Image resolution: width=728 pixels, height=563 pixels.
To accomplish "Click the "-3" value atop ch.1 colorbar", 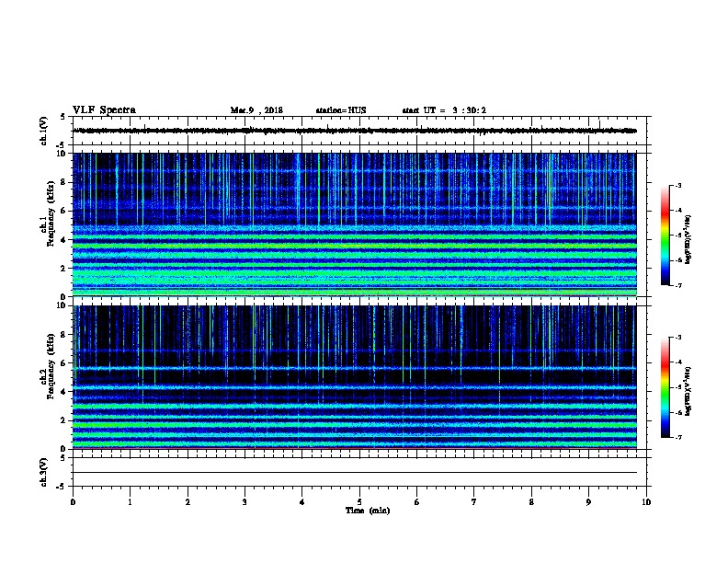I will [x=677, y=185].
